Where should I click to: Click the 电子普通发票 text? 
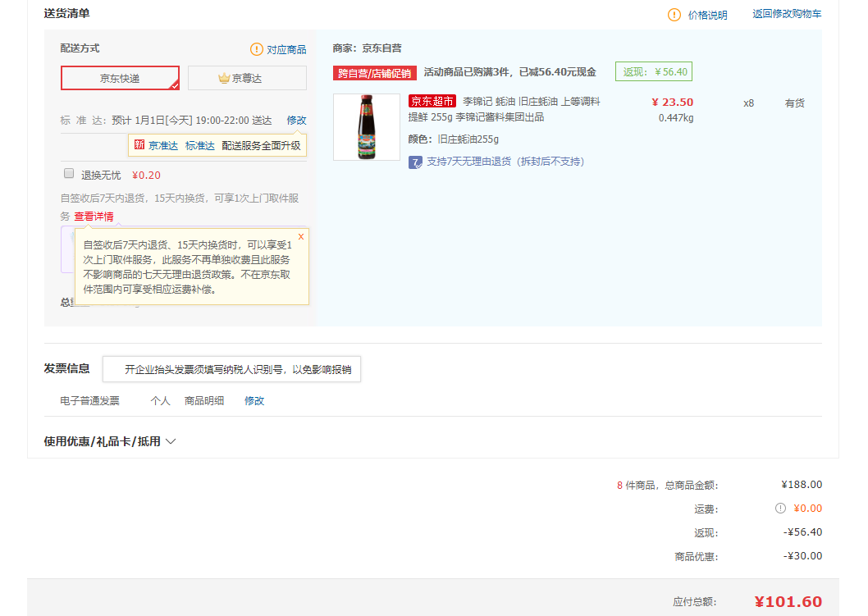coord(89,401)
